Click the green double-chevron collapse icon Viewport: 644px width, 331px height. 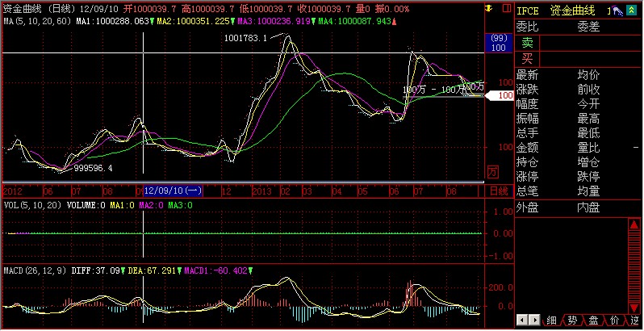pos(630,10)
